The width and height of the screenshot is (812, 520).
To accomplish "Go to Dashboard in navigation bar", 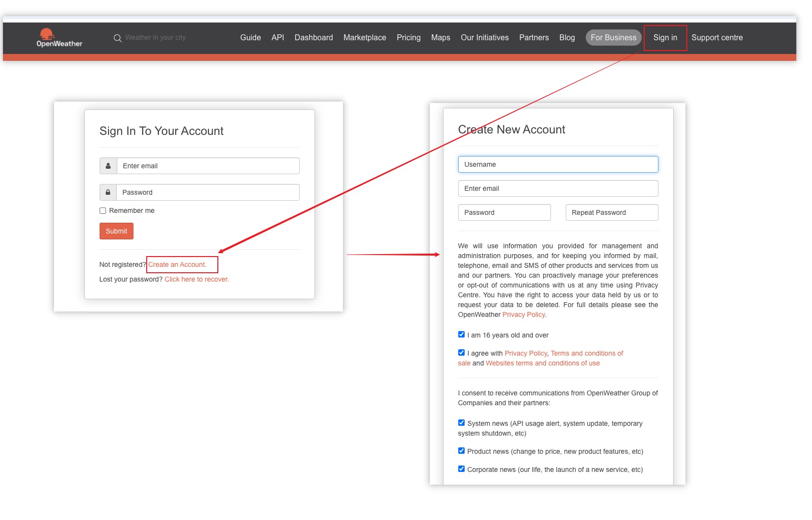I will 314,37.
